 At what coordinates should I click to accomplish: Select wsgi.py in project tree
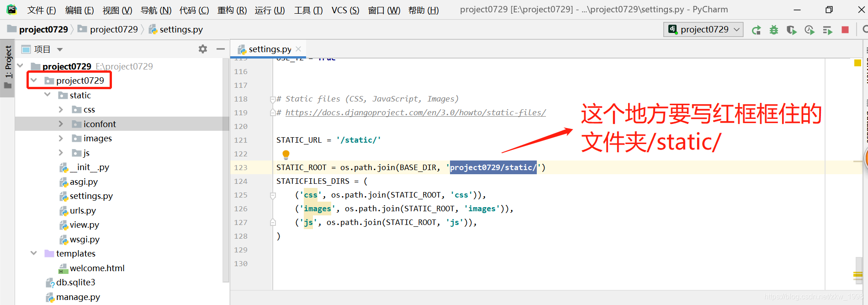point(79,239)
